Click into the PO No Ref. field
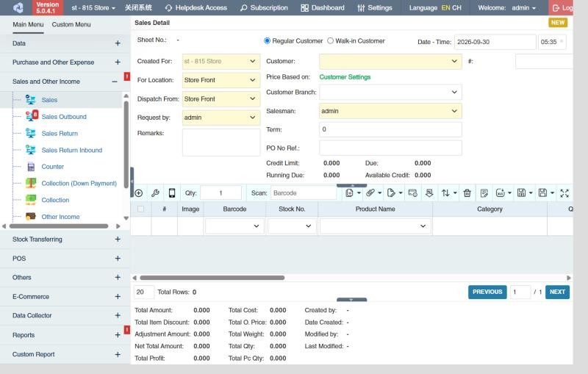 pos(390,148)
